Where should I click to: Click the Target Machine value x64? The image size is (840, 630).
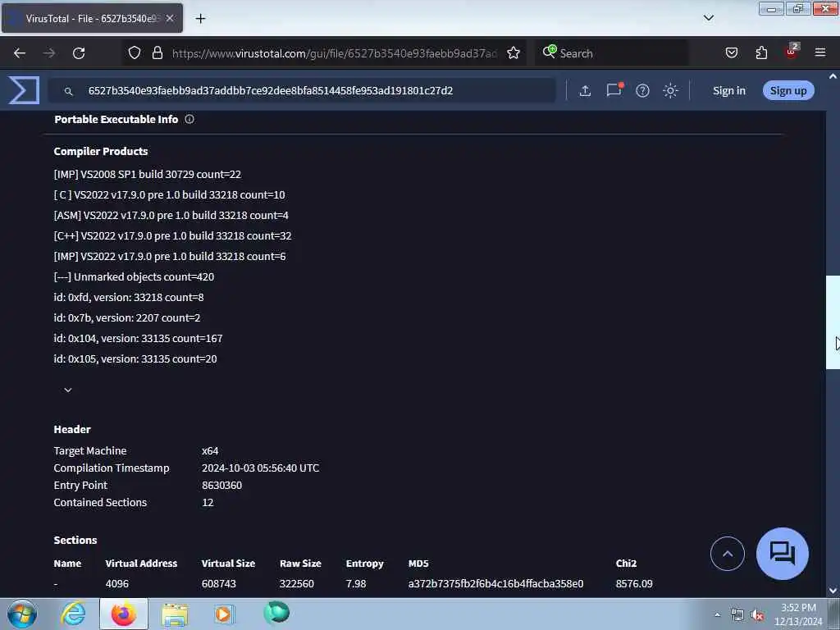click(210, 450)
